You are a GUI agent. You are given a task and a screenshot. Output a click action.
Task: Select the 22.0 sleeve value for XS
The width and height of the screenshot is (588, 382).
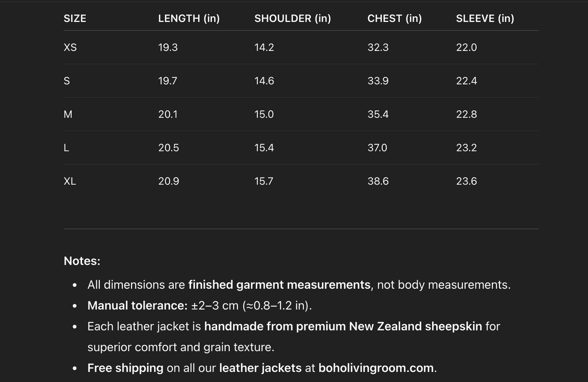pyautogui.click(x=466, y=47)
